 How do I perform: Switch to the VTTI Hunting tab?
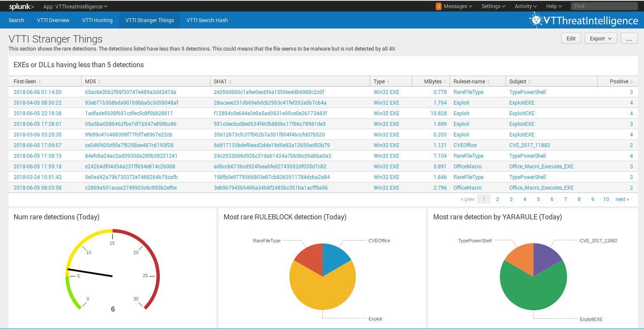(x=97, y=20)
